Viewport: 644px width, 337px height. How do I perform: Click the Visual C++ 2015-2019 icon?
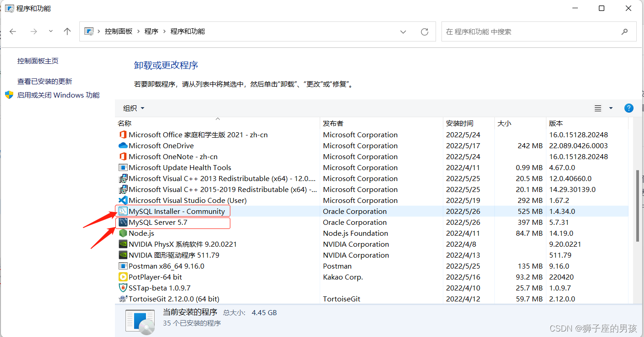pos(123,189)
